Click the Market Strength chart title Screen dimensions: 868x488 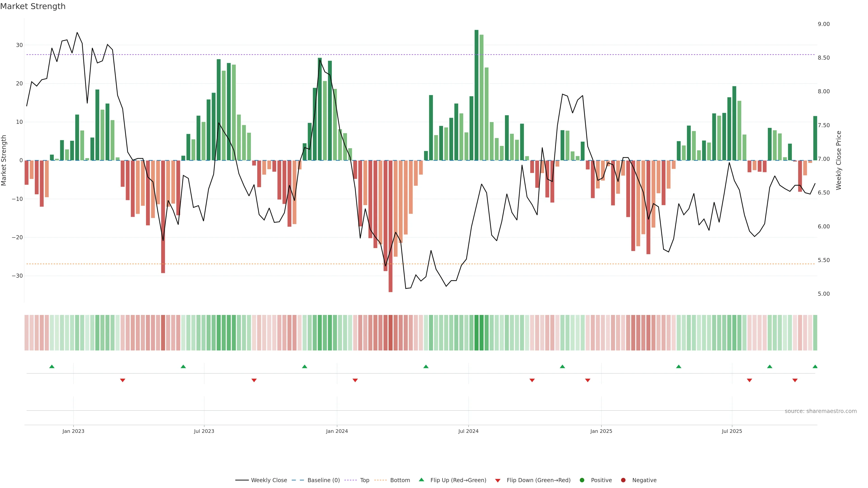(x=33, y=6)
